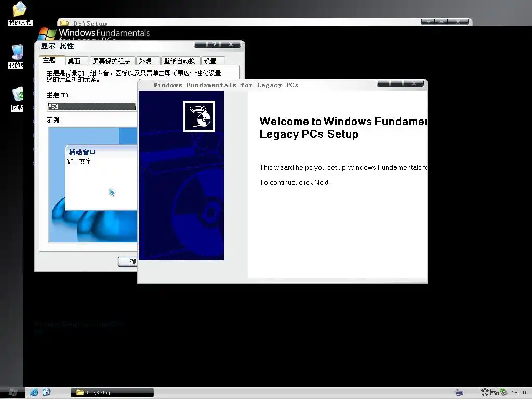Switch to the 桌面 tab

coord(77,61)
